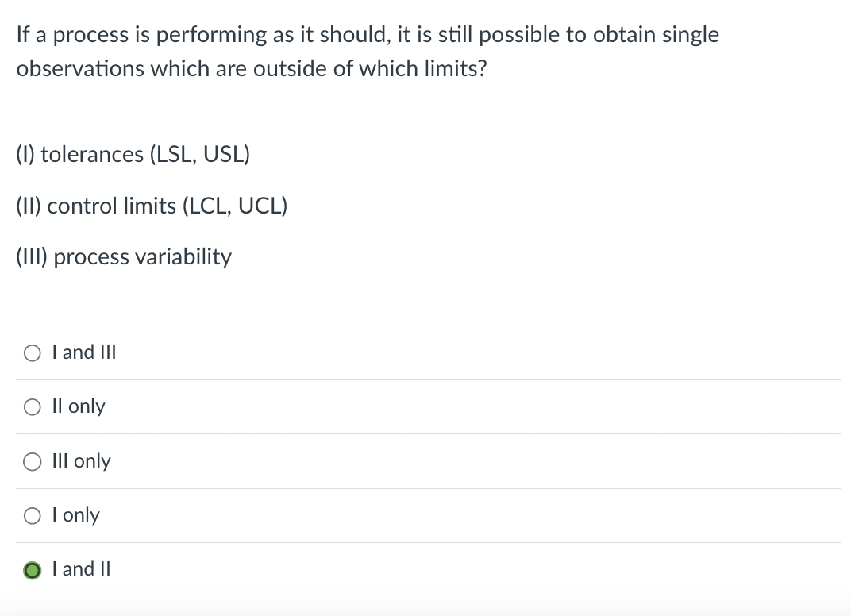Click the 'I and II' answer label text
This screenshot has width=851, height=616.
tap(81, 569)
